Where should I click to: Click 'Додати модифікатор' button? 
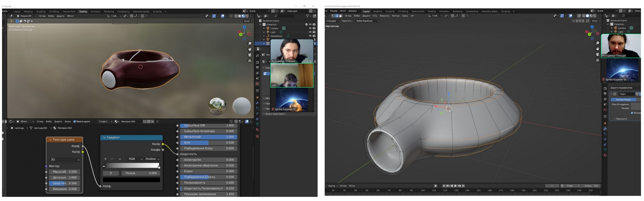621,88
